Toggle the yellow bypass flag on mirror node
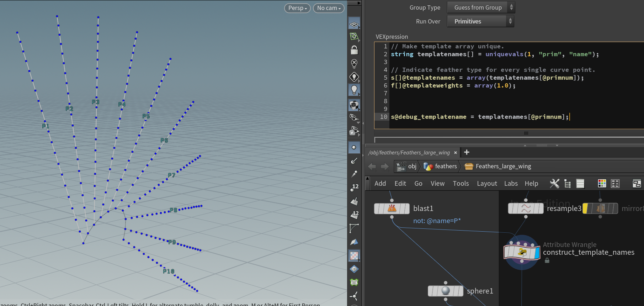The width and height of the screenshot is (644, 306). tap(585, 209)
